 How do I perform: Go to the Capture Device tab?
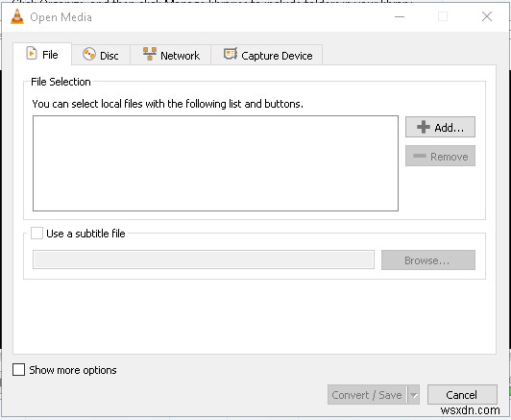pos(267,55)
